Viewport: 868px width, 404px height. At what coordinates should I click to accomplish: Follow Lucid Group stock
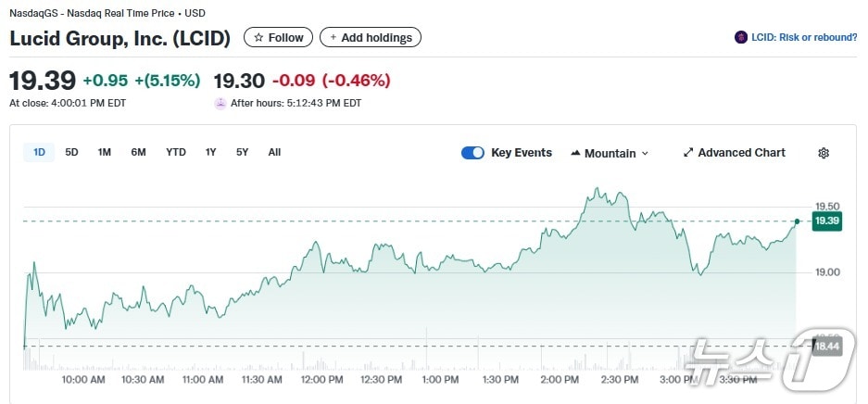click(x=278, y=38)
